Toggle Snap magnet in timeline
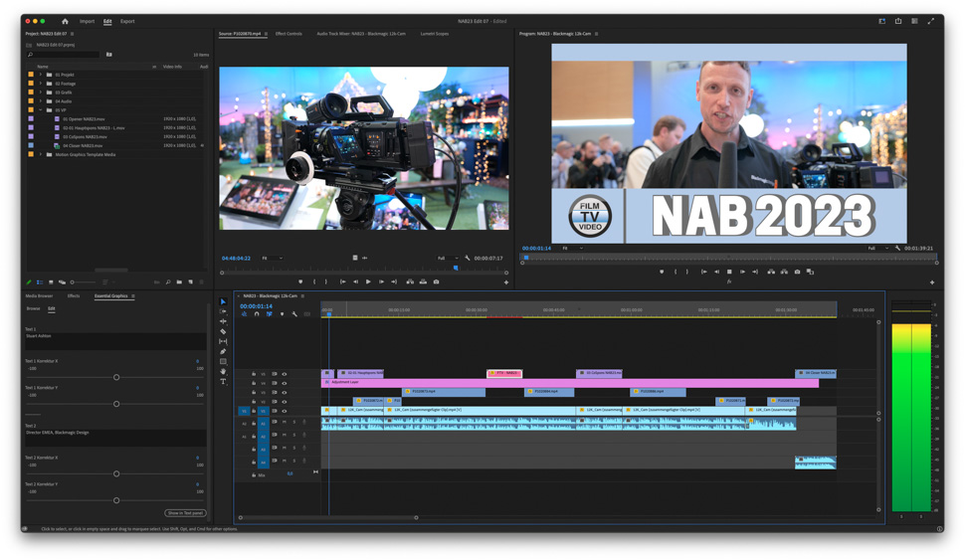Image resolution: width=965 pixels, height=560 pixels. pos(257,314)
